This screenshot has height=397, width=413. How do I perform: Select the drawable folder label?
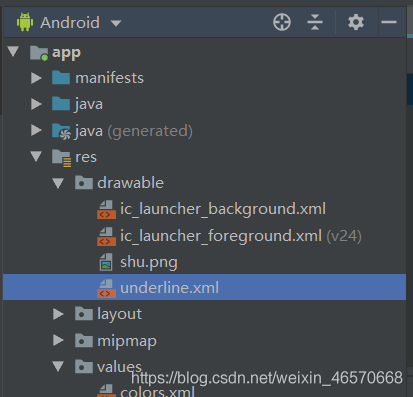(130, 183)
